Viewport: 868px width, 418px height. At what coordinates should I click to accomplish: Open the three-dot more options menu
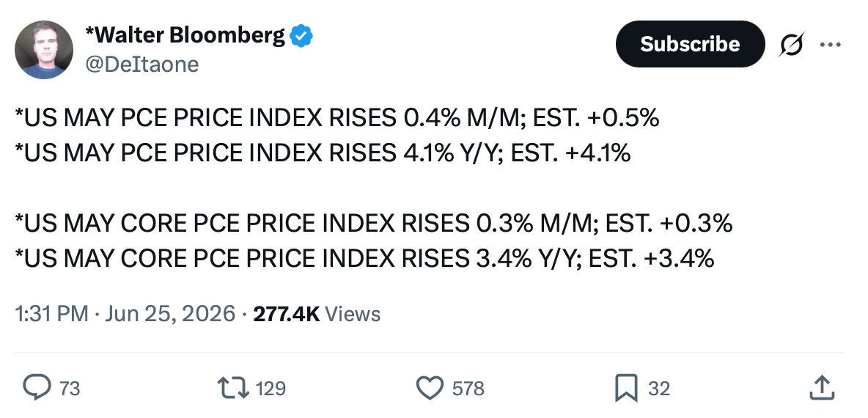[831, 44]
